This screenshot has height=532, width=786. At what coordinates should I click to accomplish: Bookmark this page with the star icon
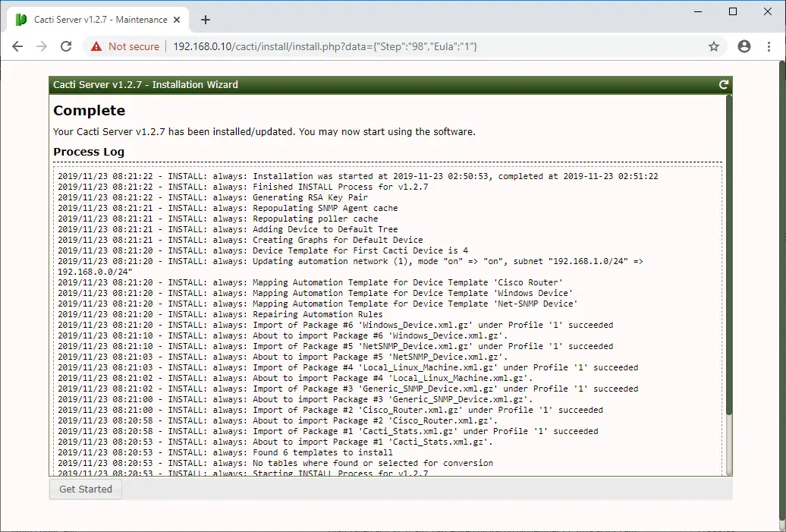[x=714, y=46]
